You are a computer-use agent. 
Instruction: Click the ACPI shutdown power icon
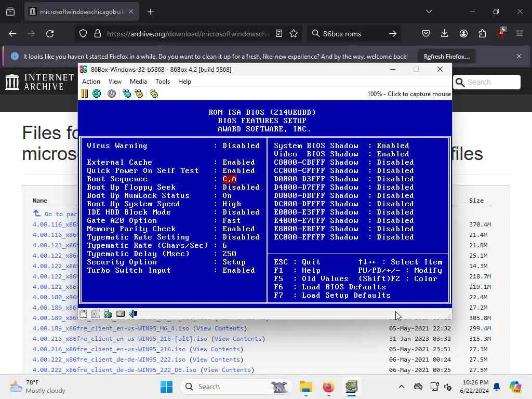(x=112, y=94)
